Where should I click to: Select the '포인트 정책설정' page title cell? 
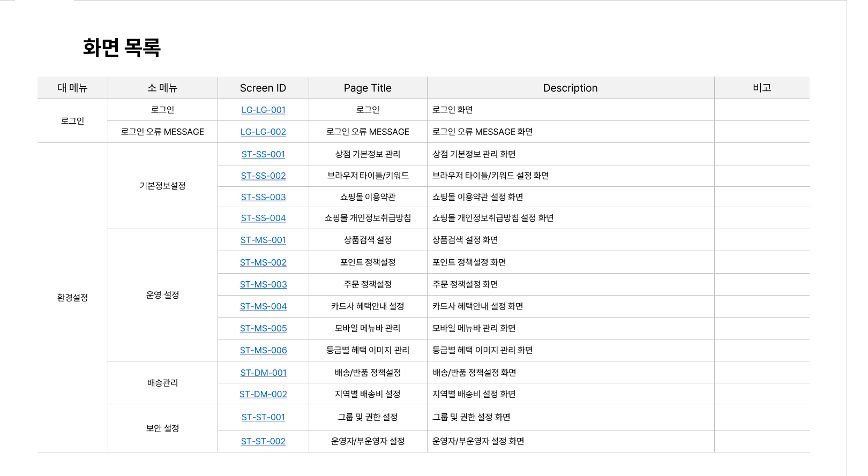pos(368,262)
